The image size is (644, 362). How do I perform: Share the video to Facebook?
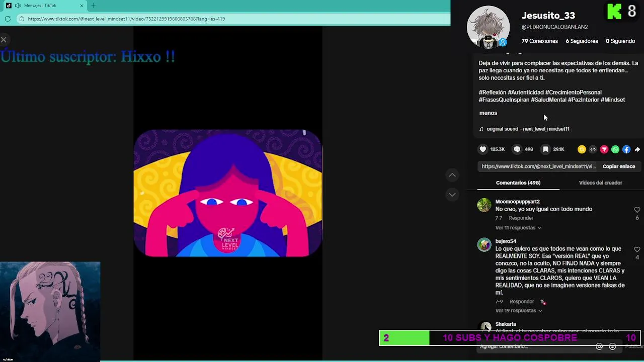point(626,149)
